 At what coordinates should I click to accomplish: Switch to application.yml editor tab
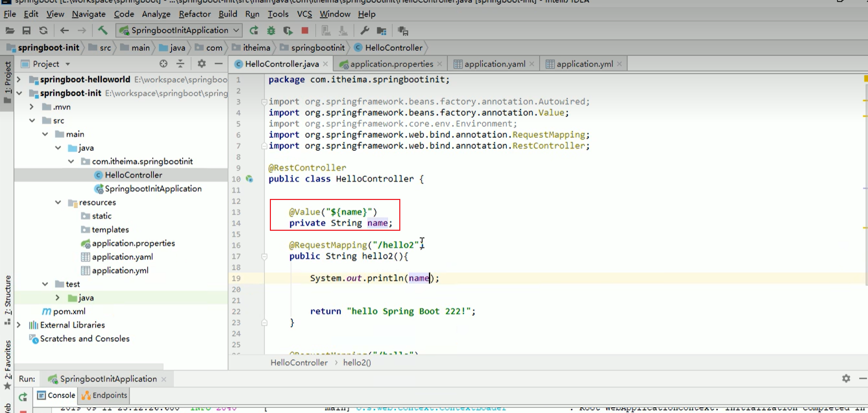tap(584, 64)
